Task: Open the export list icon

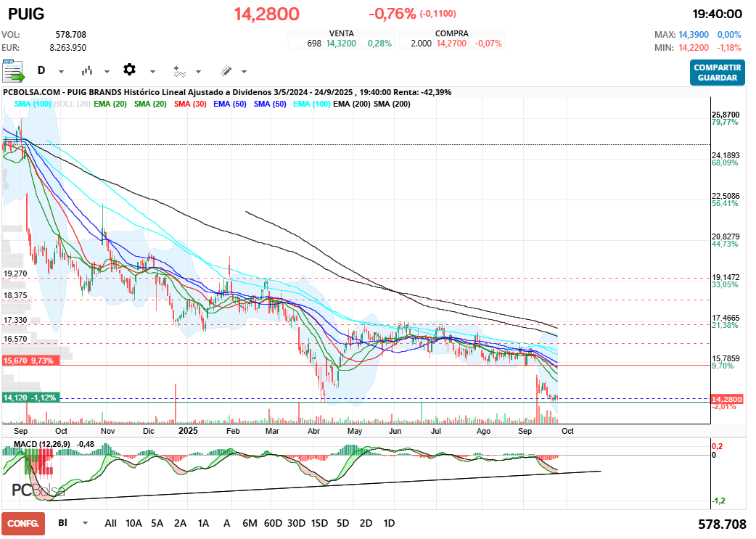Action: point(14,71)
